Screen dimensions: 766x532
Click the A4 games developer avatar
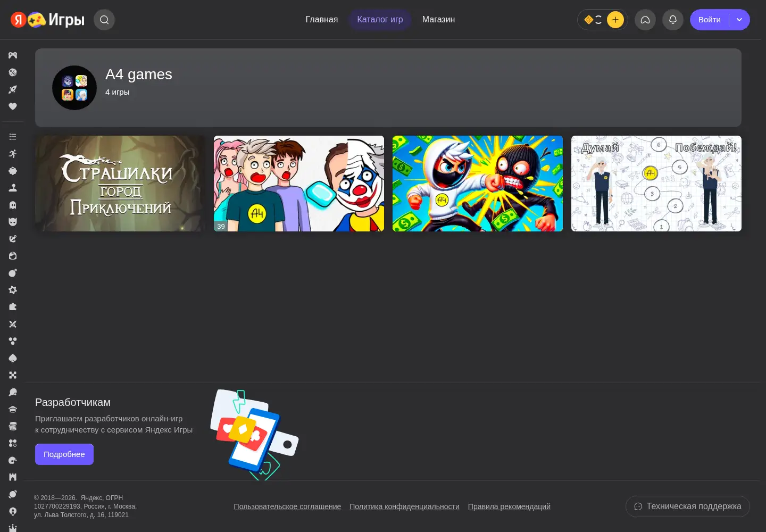pos(74,88)
